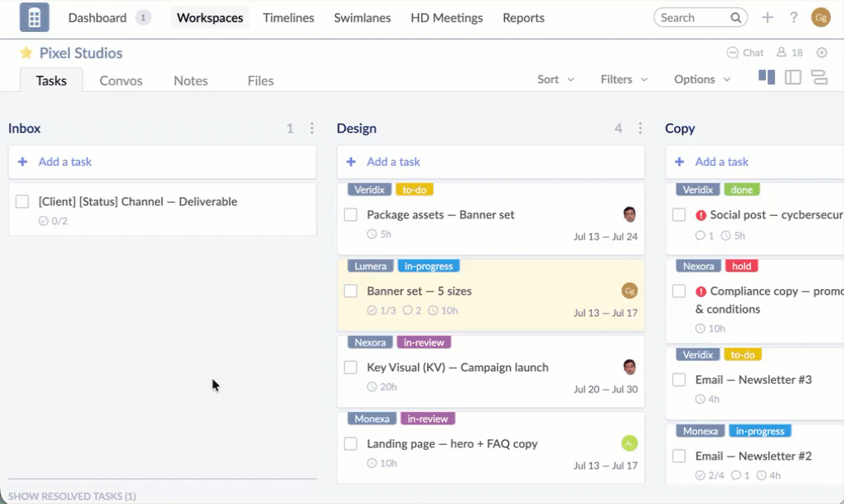The height and width of the screenshot is (504, 844).
Task: Click assignee avatar on Package assets card
Action: (629, 214)
